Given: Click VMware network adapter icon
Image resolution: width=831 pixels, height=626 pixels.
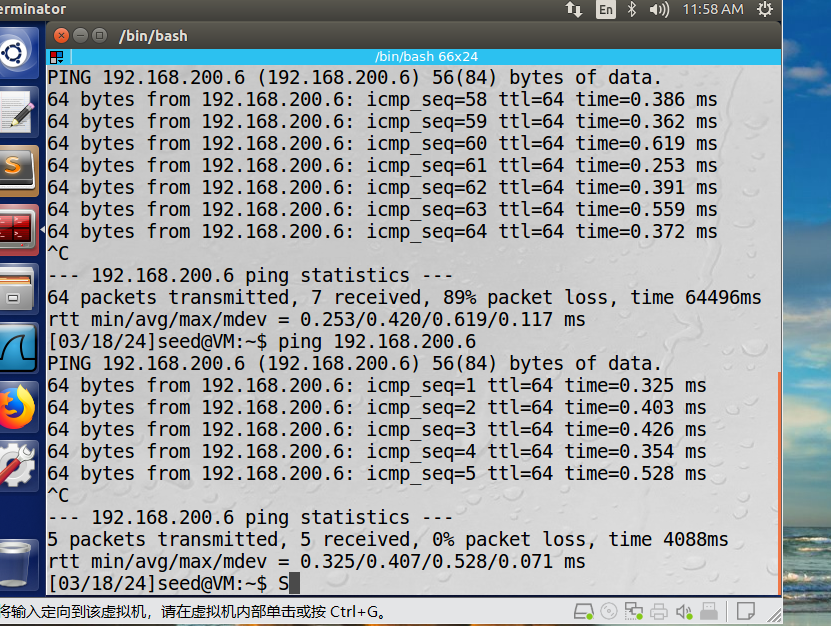Looking at the screenshot, I should click(x=633, y=612).
